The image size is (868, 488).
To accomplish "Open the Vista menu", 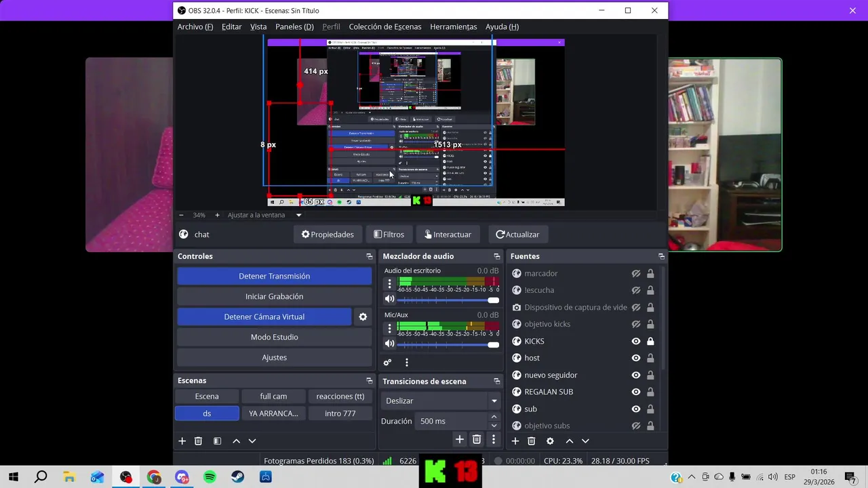I will pos(258,26).
